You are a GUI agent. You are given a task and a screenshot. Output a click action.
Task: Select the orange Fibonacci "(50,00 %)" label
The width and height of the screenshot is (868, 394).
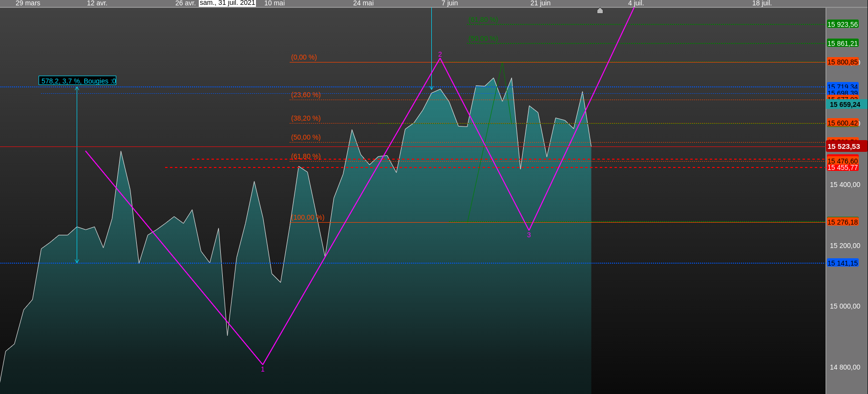(x=306, y=137)
